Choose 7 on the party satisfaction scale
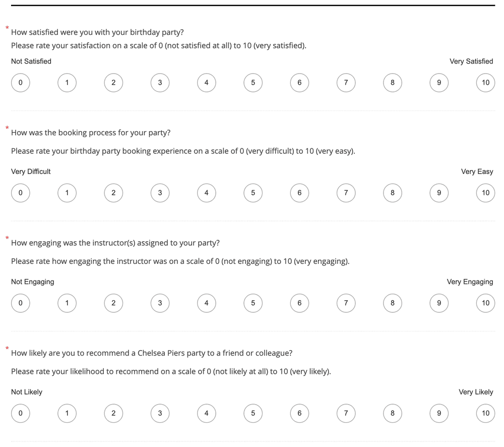The height and width of the screenshot is (447, 504). [x=346, y=83]
